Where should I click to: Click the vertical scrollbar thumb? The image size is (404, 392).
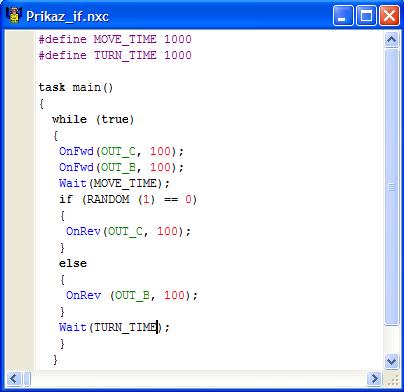[391, 187]
